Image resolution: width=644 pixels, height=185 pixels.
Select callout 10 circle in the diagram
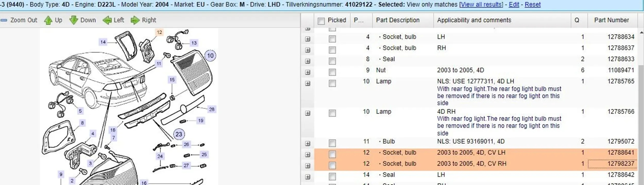pyautogui.click(x=210, y=56)
